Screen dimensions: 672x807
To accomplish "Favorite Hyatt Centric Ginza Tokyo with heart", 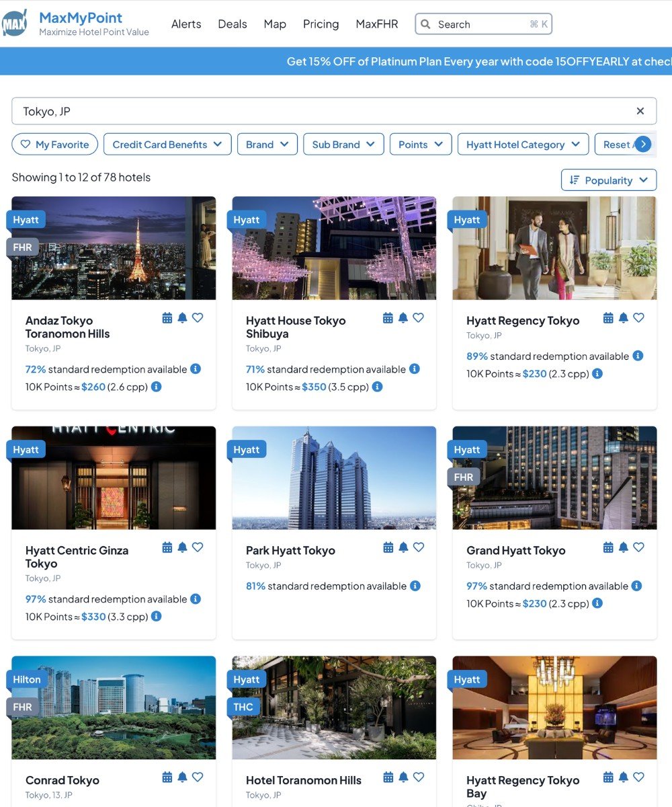I will click(198, 547).
